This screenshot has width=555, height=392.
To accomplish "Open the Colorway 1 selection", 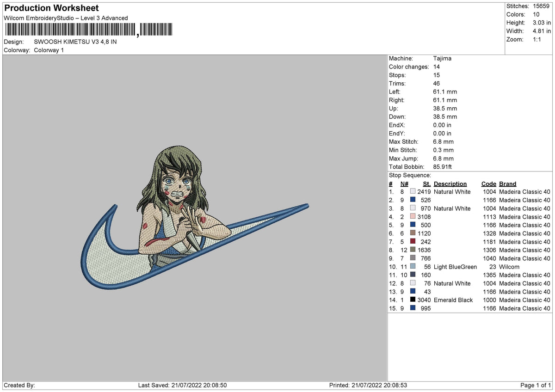I will [49, 50].
